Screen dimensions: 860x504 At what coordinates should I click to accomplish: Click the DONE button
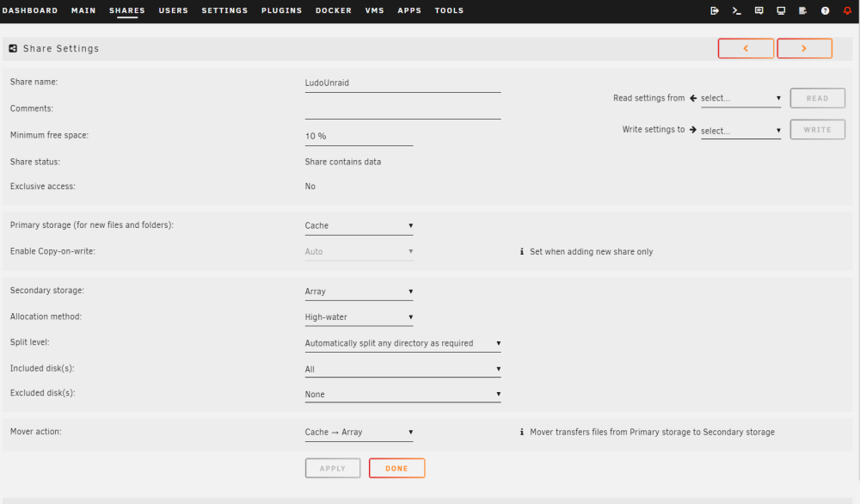396,469
